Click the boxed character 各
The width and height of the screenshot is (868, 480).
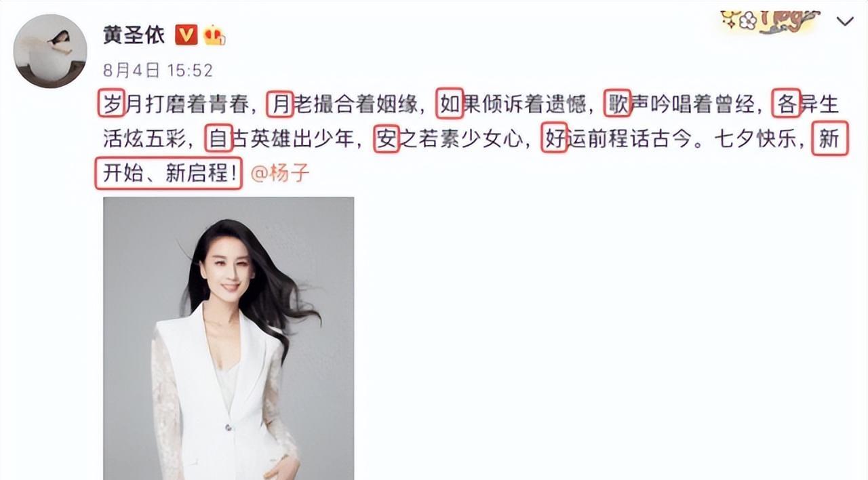point(787,104)
